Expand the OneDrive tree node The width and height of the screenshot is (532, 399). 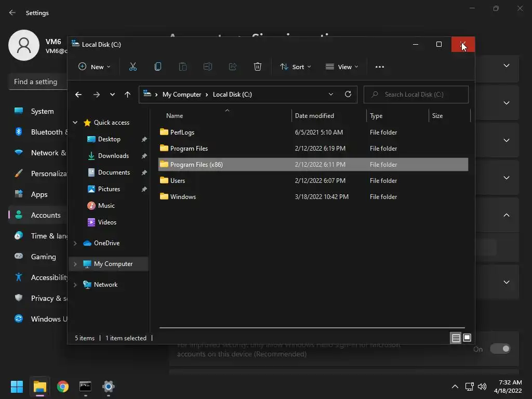[75, 243]
